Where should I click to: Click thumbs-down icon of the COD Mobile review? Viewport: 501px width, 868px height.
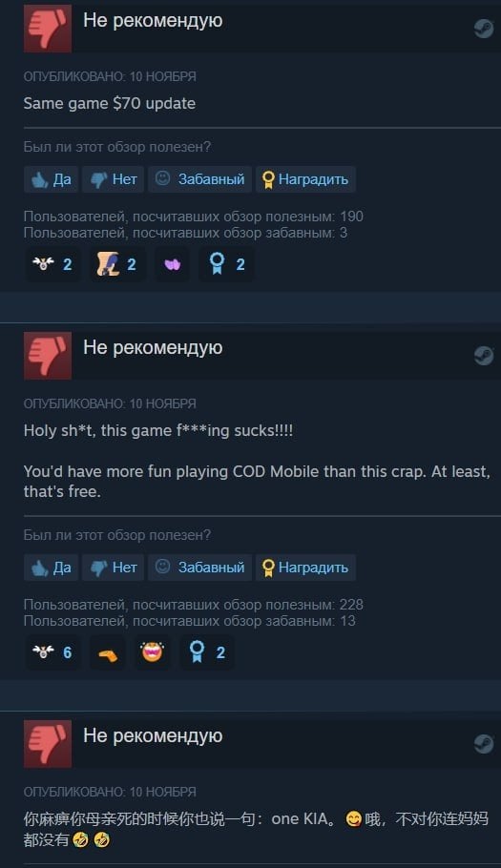(48, 356)
